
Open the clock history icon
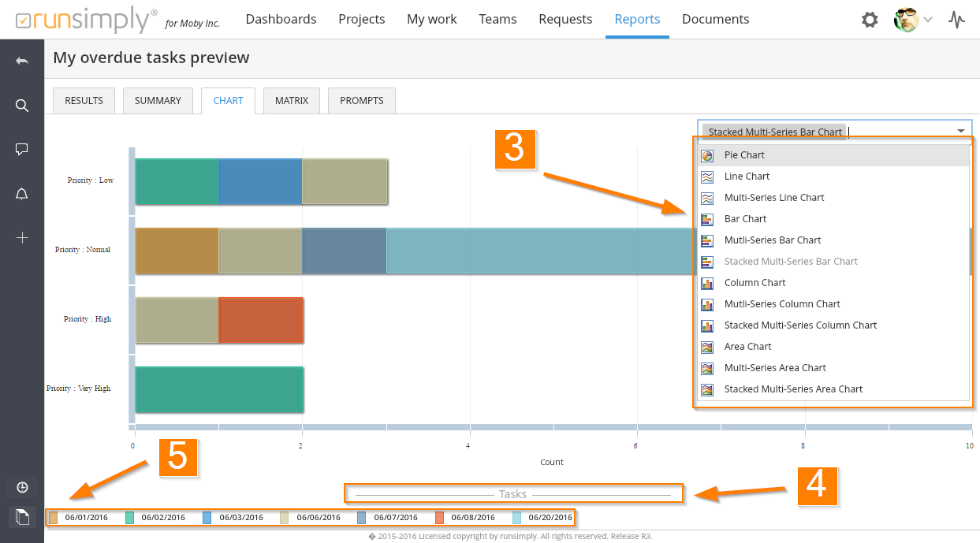(x=22, y=487)
